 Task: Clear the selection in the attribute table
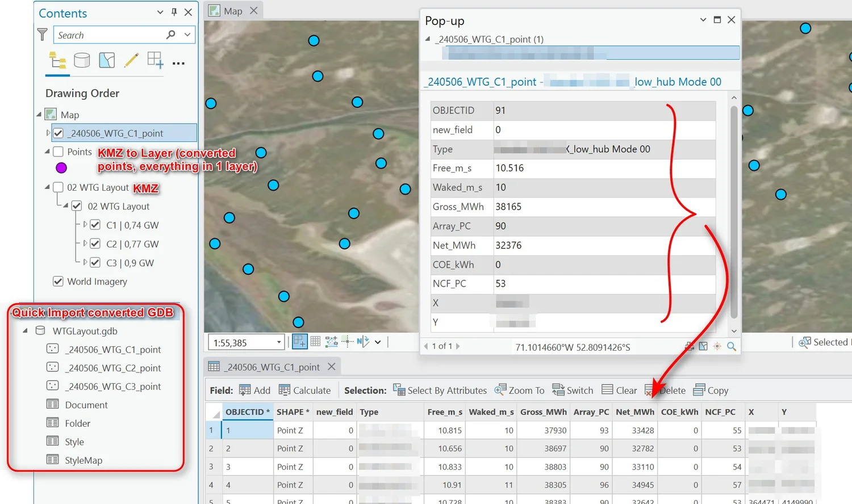pos(619,390)
